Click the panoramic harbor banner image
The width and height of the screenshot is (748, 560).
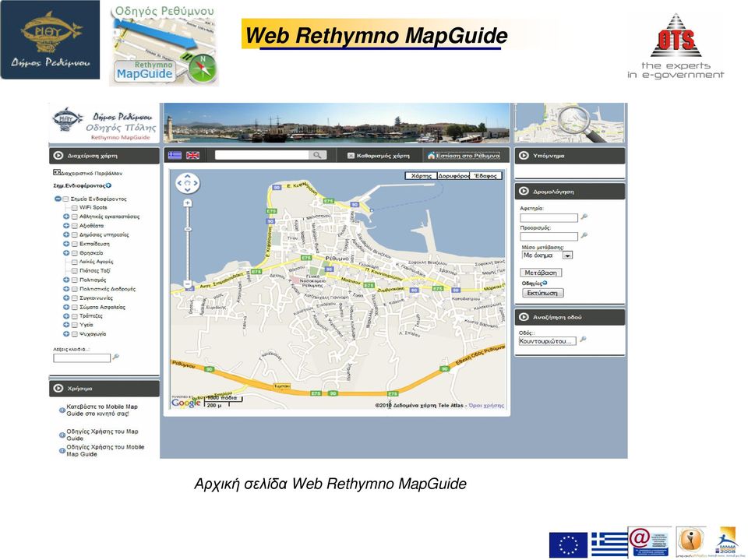tap(337, 123)
